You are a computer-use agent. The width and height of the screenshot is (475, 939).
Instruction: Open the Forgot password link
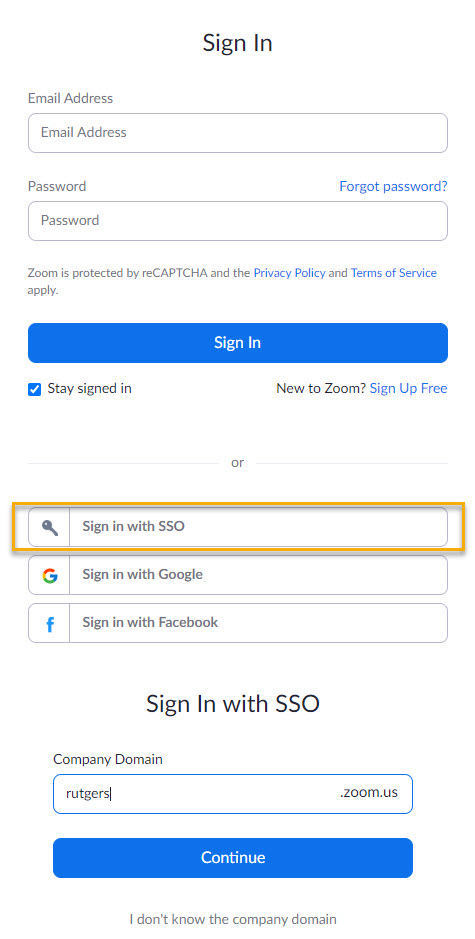[393, 187]
